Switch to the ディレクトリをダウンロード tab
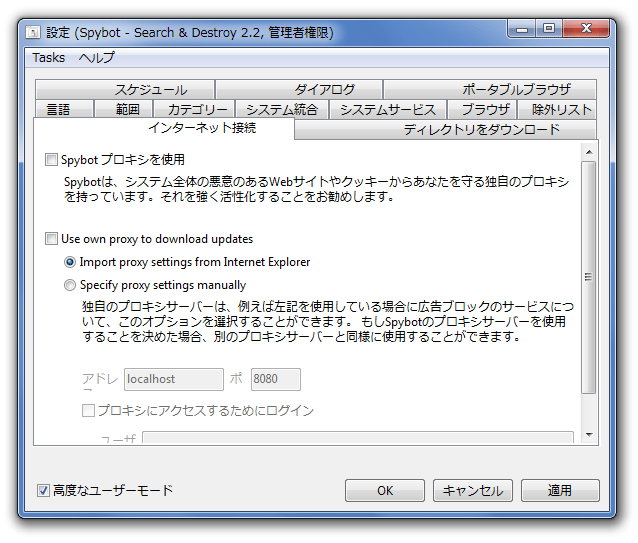 (x=446, y=129)
